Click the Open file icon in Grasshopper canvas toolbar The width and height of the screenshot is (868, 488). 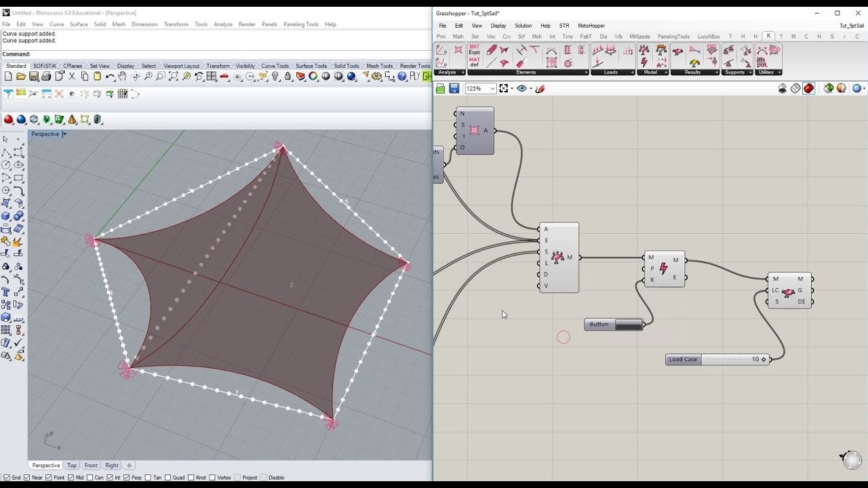point(441,88)
